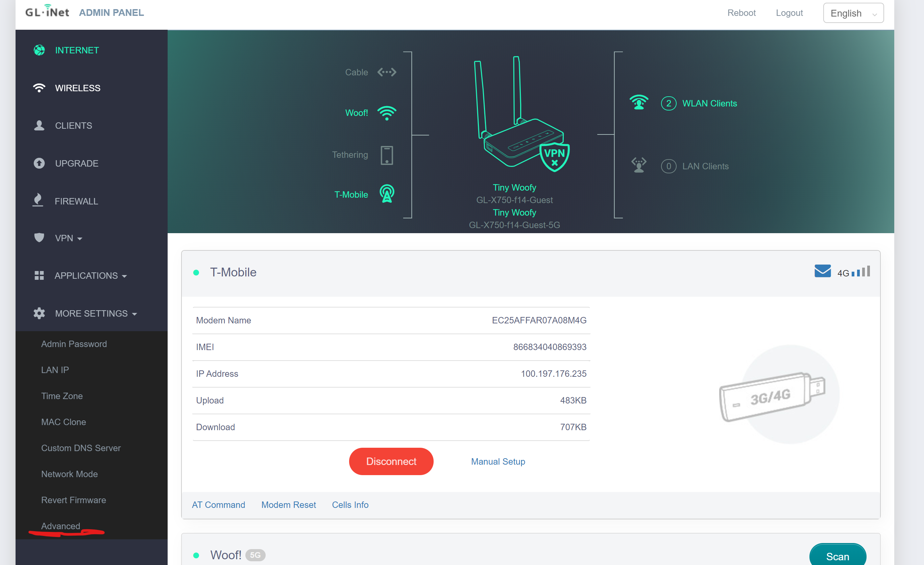
Task: Expand the VPN menu
Action: tap(68, 238)
